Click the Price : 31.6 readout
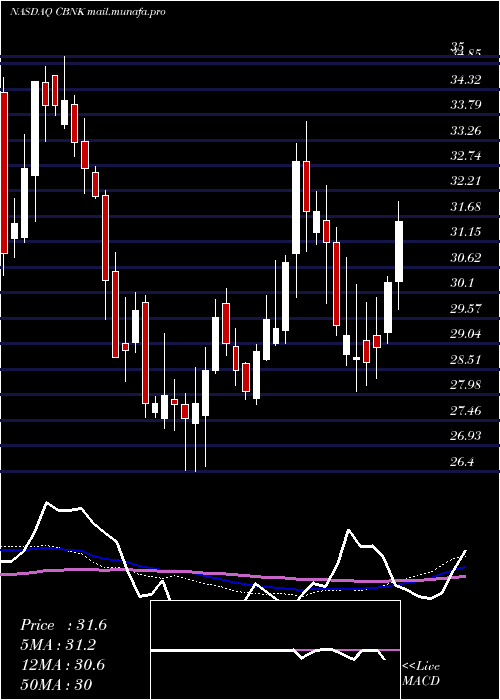The width and height of the screenshot is (500, 700). [63, 625]
